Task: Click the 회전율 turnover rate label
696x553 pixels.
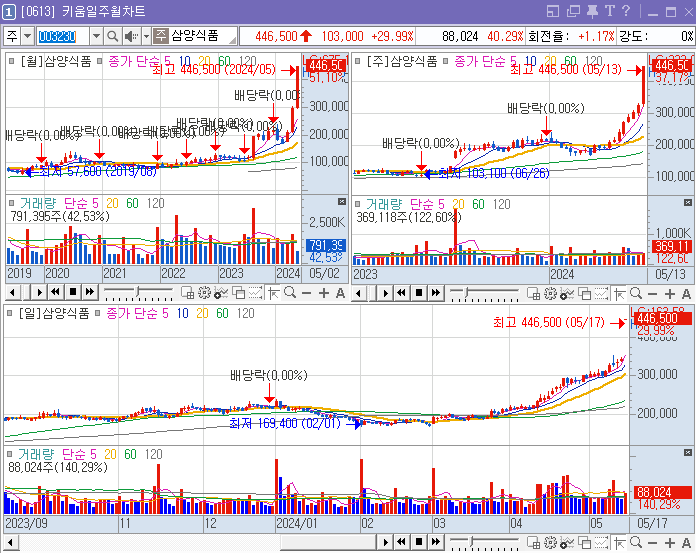Action: (x=548, y=36)
